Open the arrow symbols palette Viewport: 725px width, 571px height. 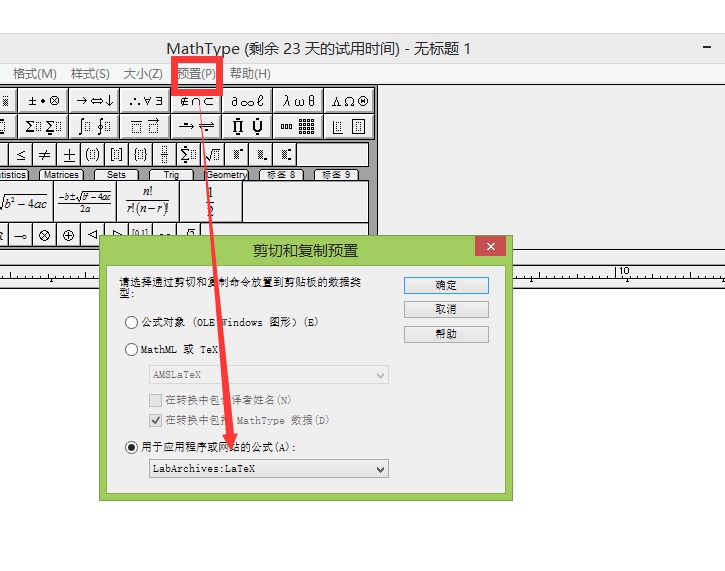pos(94,100)
